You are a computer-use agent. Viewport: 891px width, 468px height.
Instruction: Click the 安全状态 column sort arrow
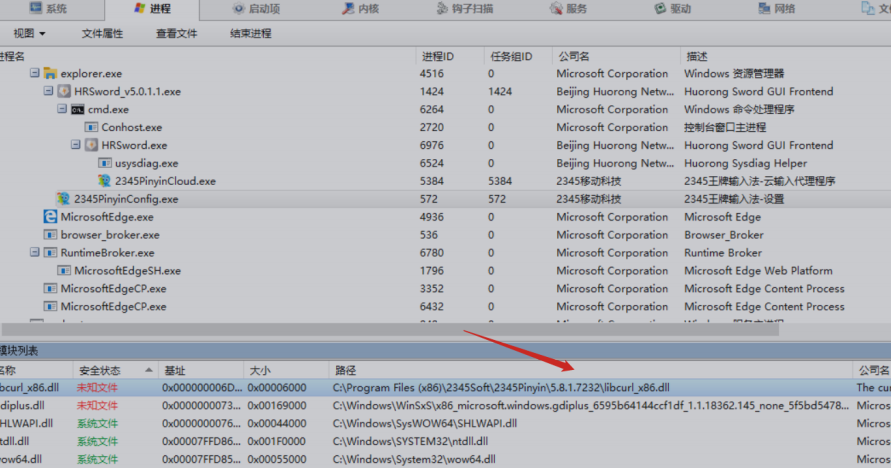pos(148,370)
